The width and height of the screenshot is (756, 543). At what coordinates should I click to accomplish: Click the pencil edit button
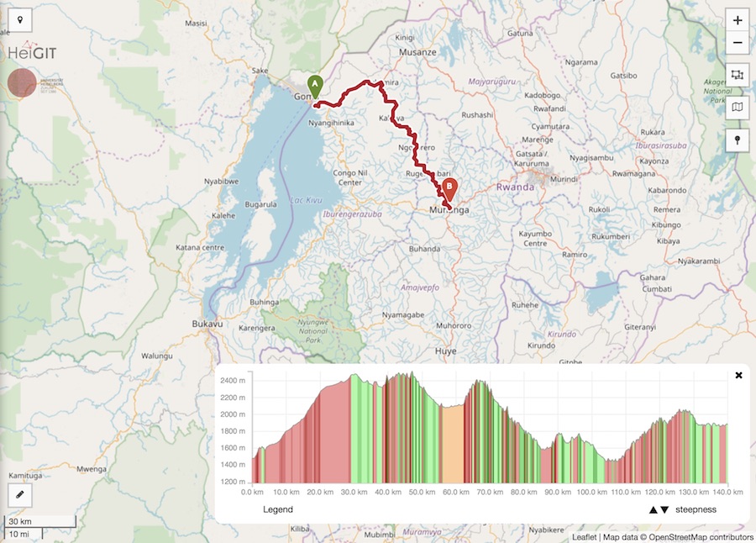pos(19,495)
